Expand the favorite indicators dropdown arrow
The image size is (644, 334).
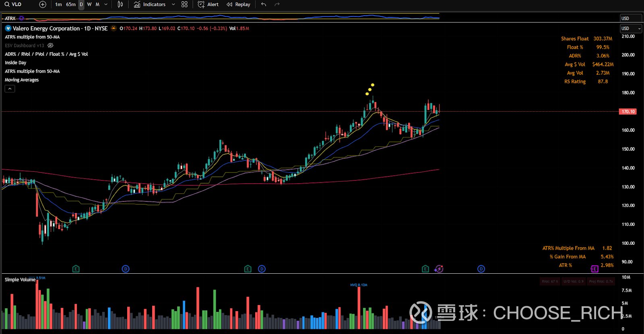point(173,4)
